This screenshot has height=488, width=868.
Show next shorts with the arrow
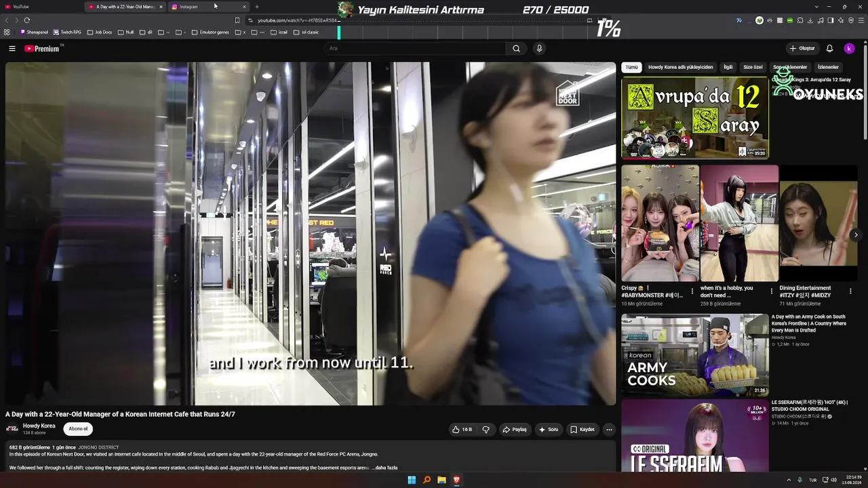tap(856, 235)
